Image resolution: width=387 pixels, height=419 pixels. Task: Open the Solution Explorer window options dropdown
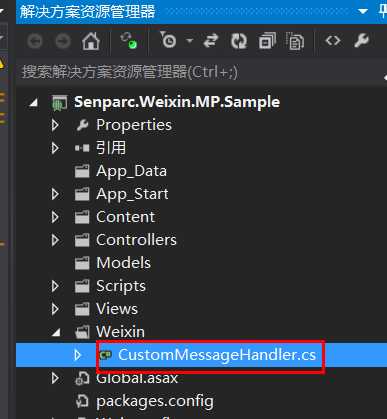click(363, 11)
